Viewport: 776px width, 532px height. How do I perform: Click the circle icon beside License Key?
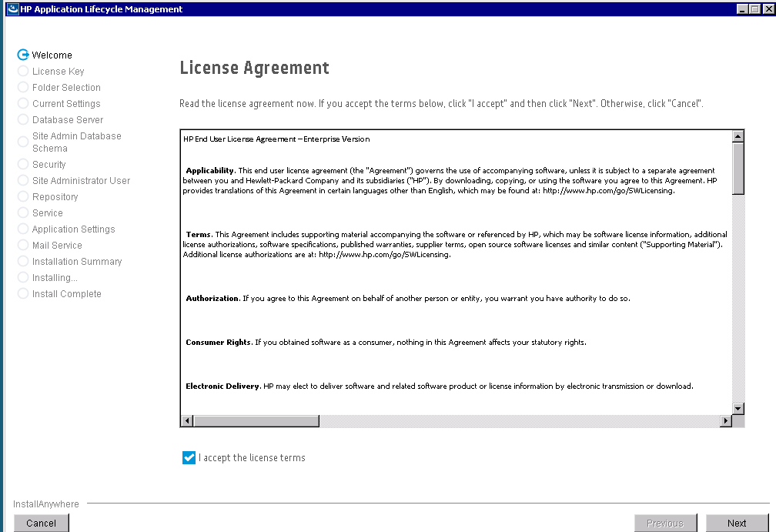click(23, 71)
